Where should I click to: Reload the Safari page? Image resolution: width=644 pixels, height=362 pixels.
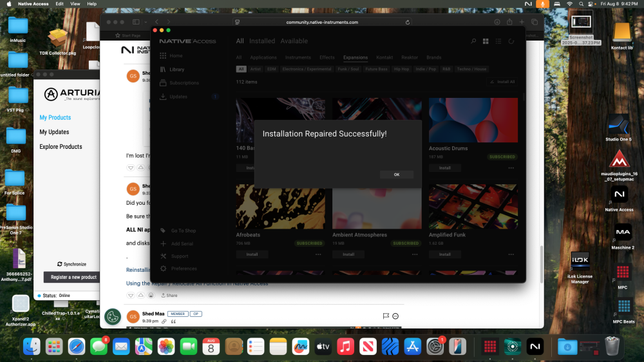(x=408, y=22)
